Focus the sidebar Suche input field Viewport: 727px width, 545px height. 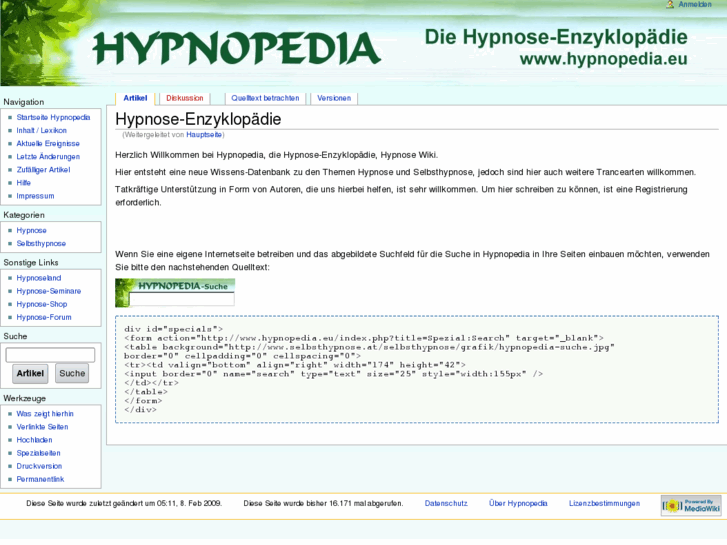coord(50,355)
